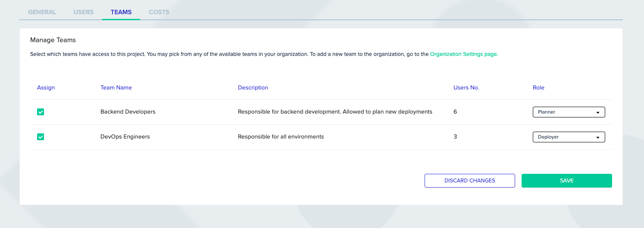The width and height of the screenshot is (644, 228).
Task: Click the Users No. column header
Action: 466,87
